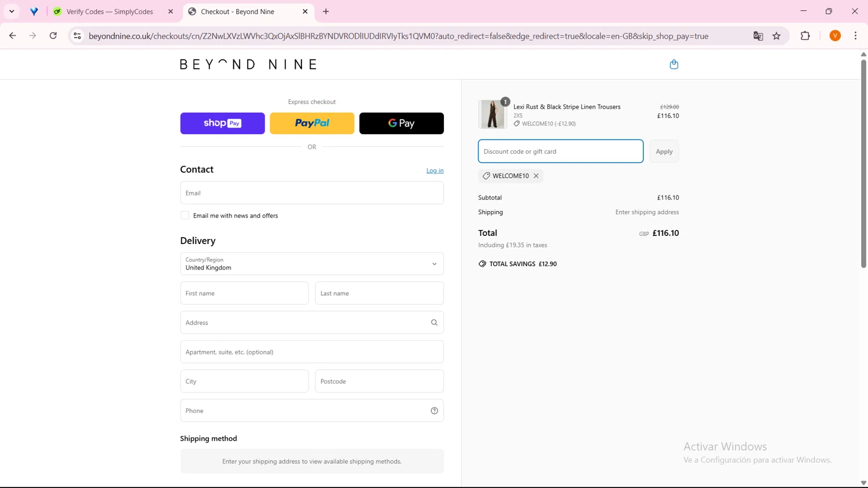The width and height of the screenshot is (868, 488).
Task: Pay with Shop Pay button
Action: tap(222, 123)
